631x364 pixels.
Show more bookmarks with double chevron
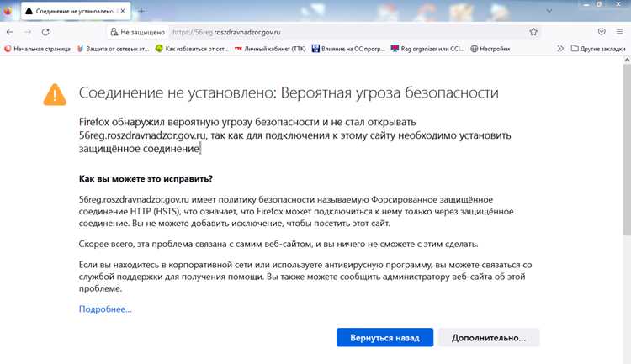(560, 49)
